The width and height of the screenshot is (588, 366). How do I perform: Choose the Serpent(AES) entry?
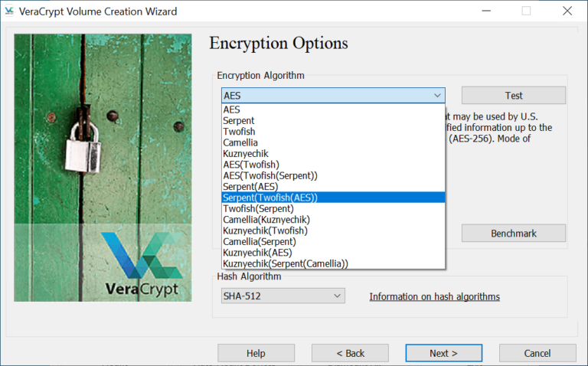[333, 187]
